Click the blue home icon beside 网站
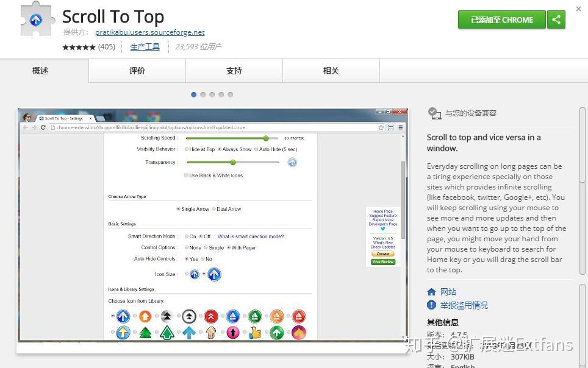The image size is (588, 368). click(x=431, y=292)
